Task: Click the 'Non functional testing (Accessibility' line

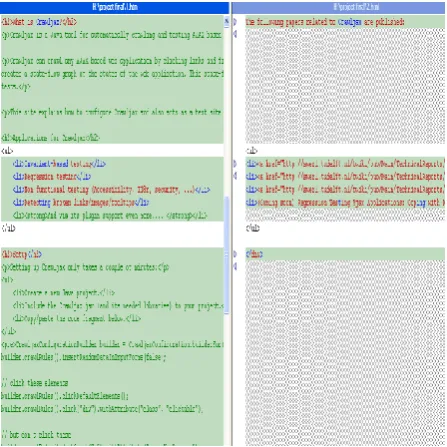Action: click(111, 190)
